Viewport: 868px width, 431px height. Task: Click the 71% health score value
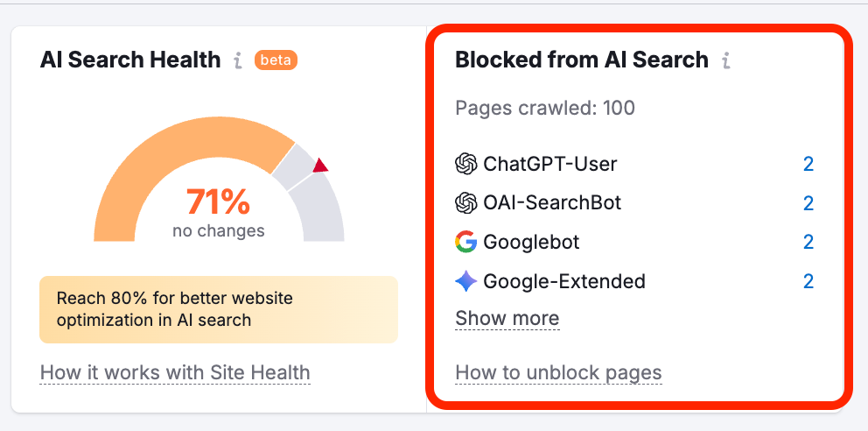pyautogui.click(x=218, y=202)
